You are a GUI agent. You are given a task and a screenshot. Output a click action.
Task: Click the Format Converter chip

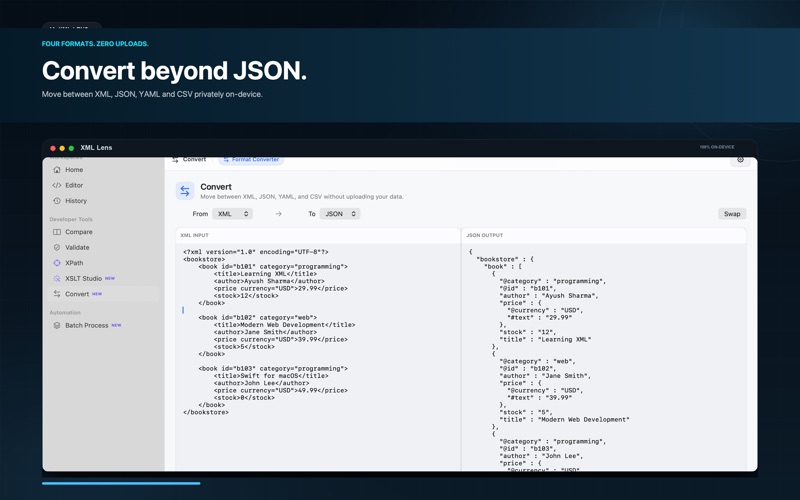pos(252,160)
